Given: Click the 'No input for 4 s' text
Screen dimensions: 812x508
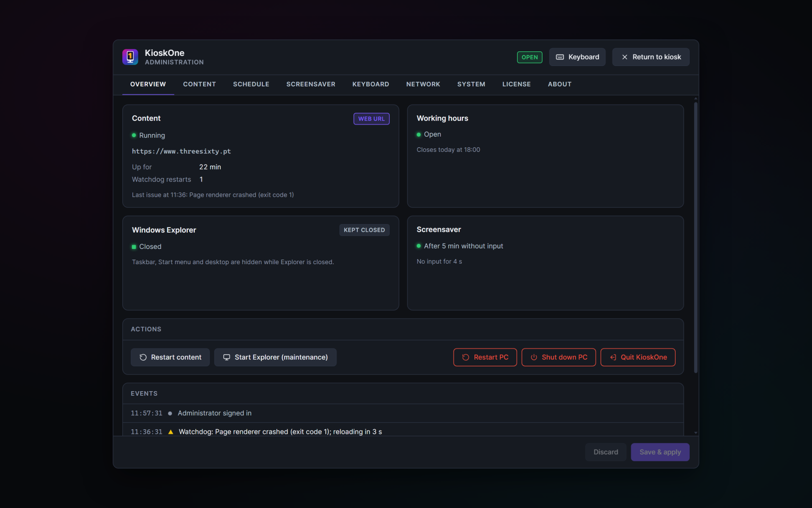Looking at the screenshot, I should pyautogui.click(x=439, y=262).
